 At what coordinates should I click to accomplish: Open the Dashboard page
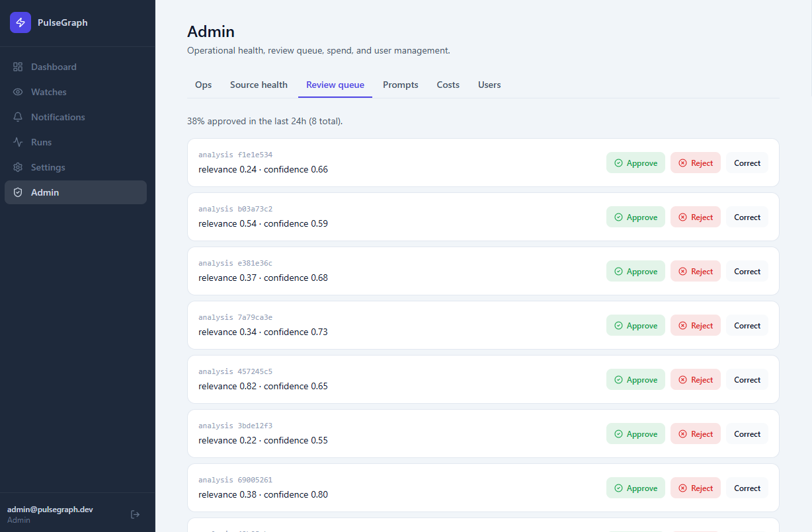[x=75, y=67]
